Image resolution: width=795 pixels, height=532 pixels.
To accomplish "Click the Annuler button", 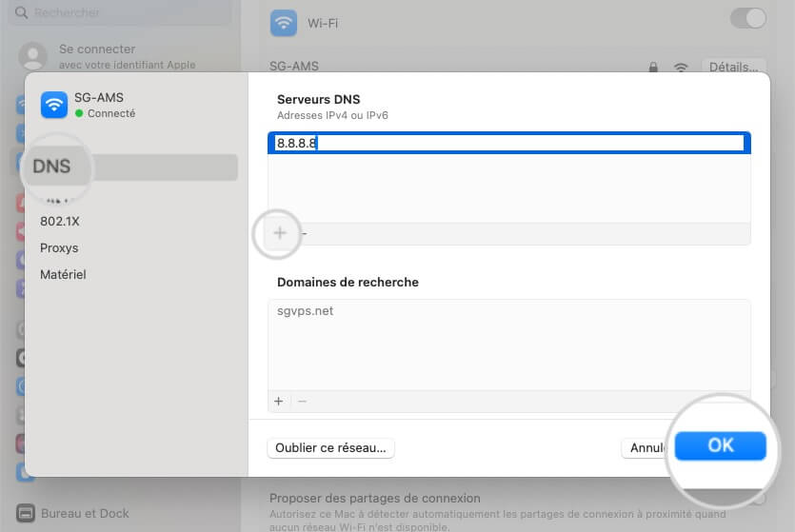I will coord(646,448).
